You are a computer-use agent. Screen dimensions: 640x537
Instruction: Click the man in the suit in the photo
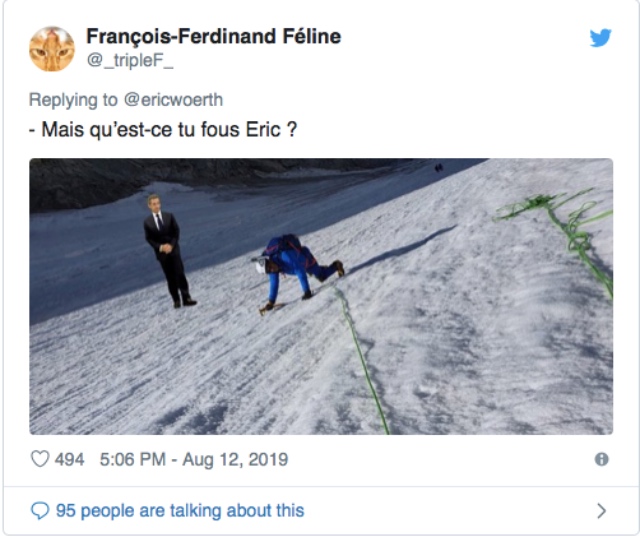pos(167,251)
